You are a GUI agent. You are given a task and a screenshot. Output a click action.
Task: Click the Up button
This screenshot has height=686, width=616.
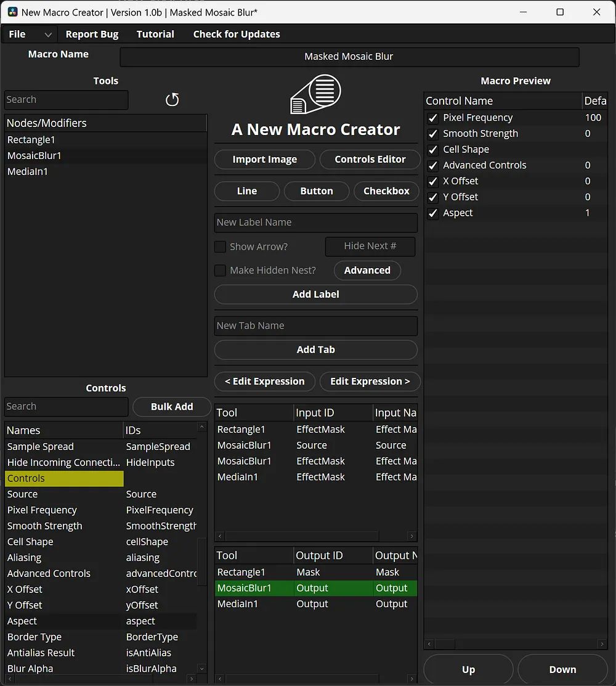[x=468, y=669]
